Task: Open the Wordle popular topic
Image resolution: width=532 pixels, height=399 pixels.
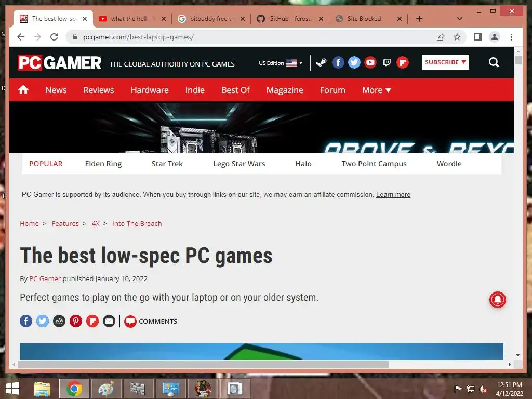Action: [x=449, y=164]
